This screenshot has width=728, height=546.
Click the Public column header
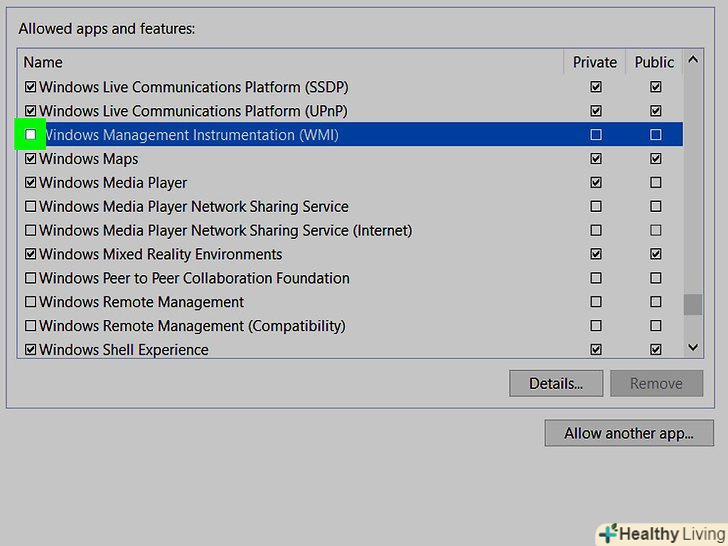pyautogui.click(x=655, y=62)
